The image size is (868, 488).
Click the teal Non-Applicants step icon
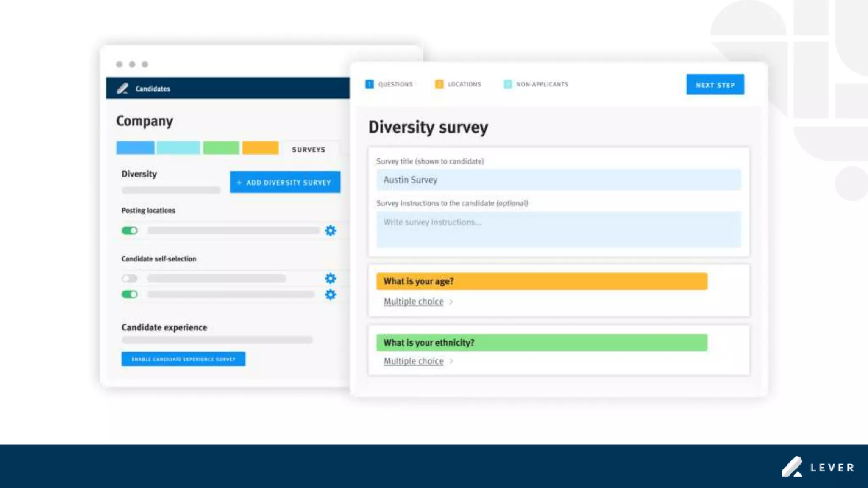(507, 84)
